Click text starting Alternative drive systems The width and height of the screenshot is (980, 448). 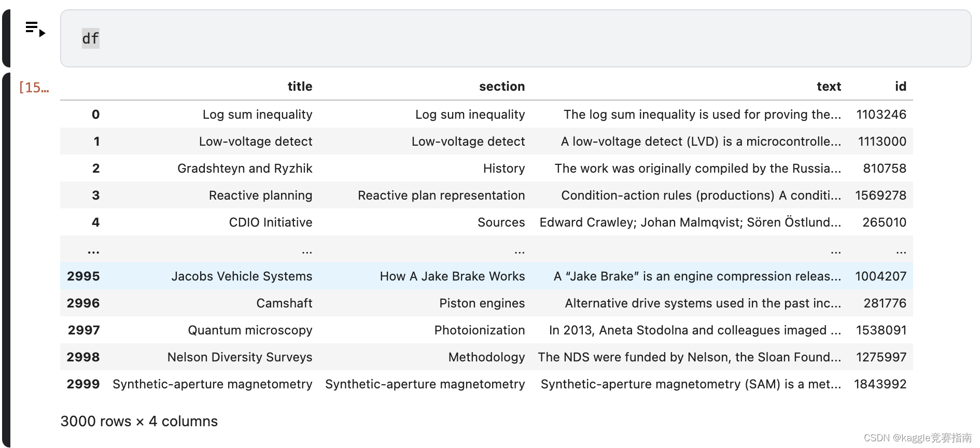703,303
